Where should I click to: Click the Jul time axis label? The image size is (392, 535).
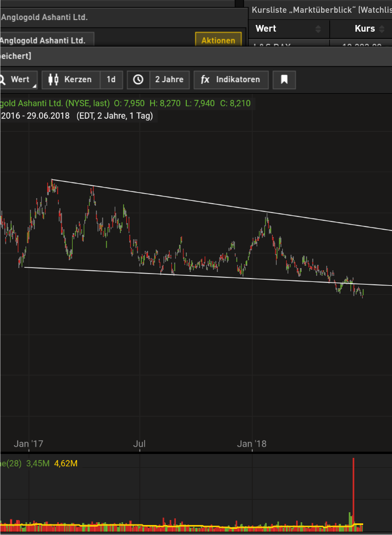[x=139, y=443]
